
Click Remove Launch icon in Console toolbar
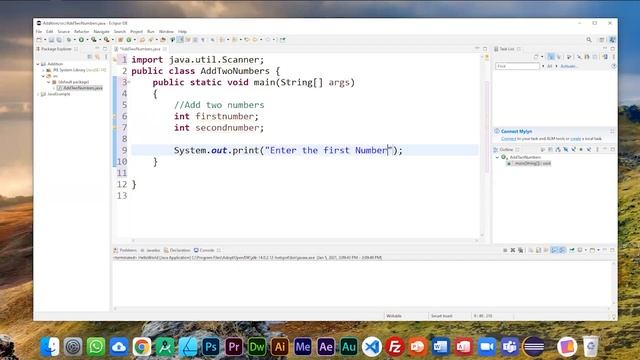513,250
